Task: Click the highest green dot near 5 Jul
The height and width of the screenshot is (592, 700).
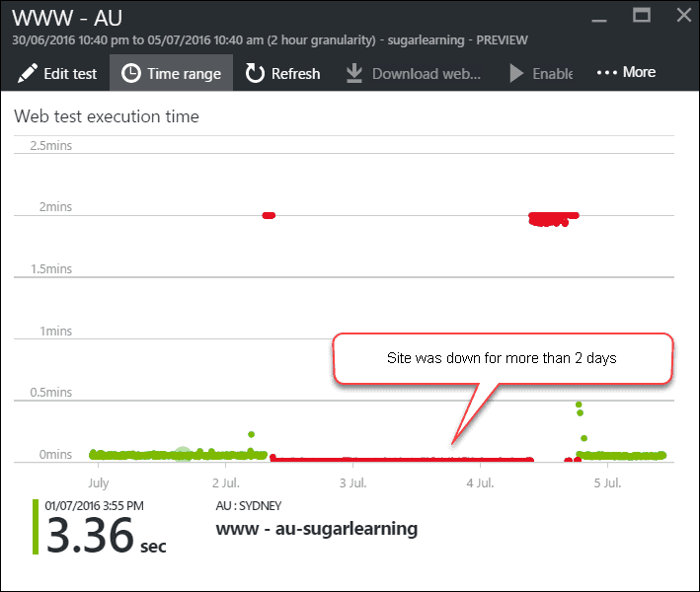Action: pos(579,405)
